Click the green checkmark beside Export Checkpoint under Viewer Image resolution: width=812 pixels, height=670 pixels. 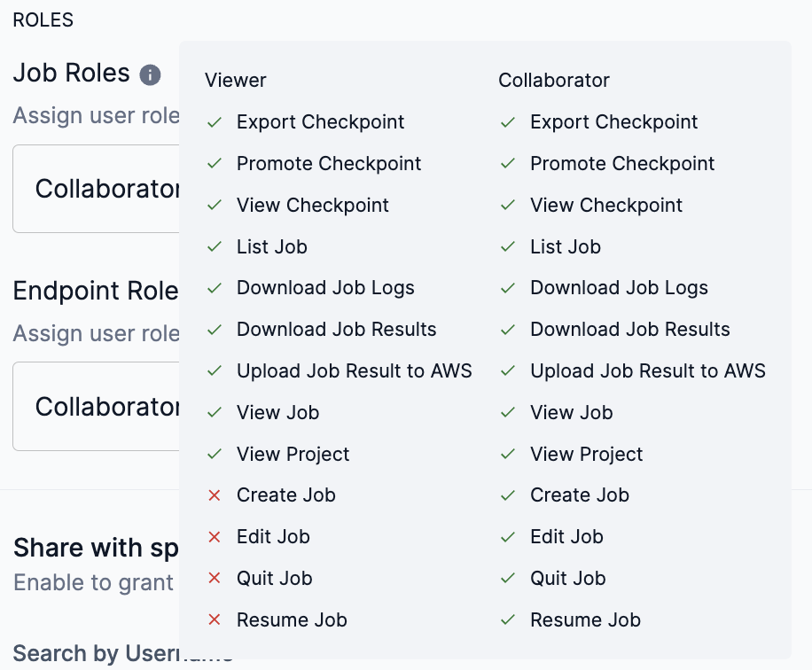[214, 122]
